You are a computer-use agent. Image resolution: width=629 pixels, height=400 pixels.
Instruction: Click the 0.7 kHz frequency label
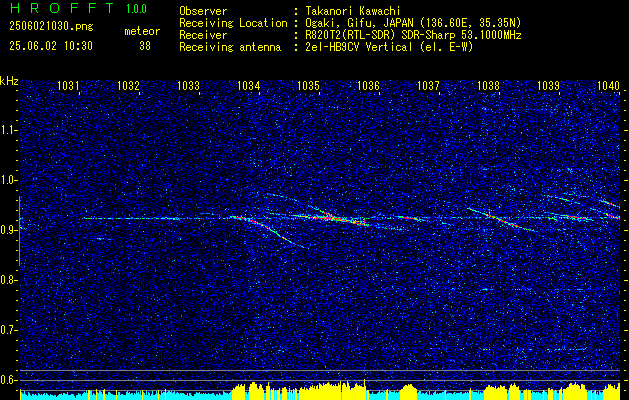[8, 330]
